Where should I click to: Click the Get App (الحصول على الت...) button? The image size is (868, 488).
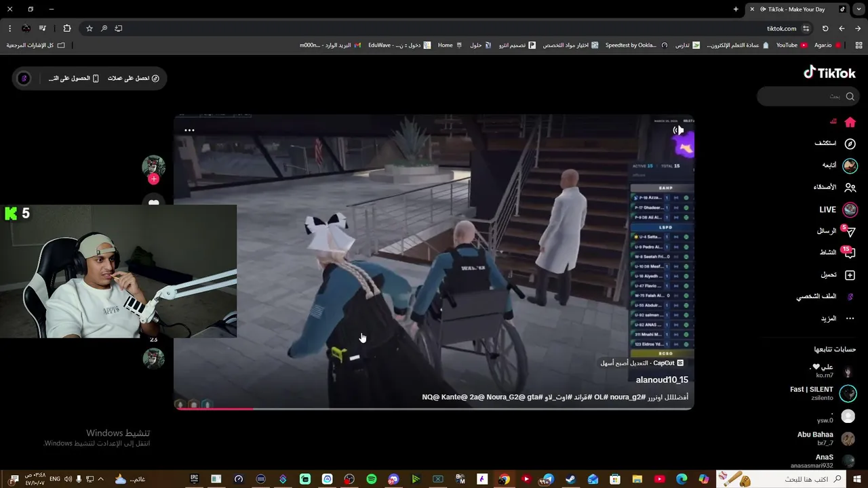[73, 79]
